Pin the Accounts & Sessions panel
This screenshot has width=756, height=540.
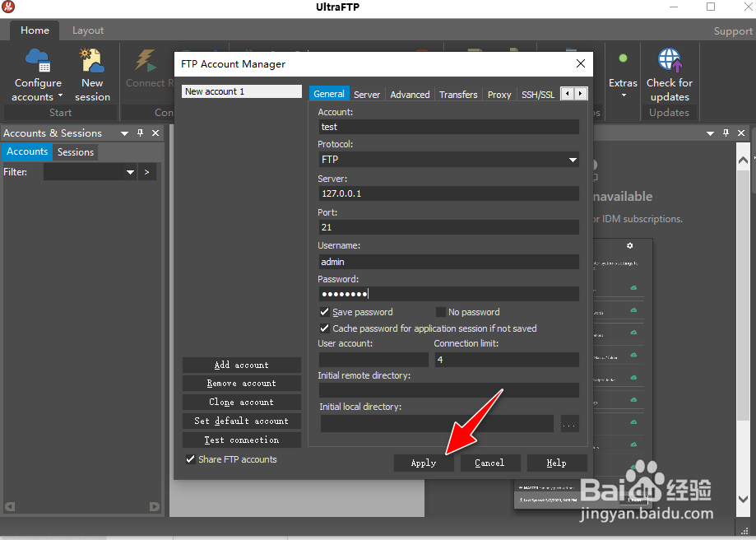141,133
